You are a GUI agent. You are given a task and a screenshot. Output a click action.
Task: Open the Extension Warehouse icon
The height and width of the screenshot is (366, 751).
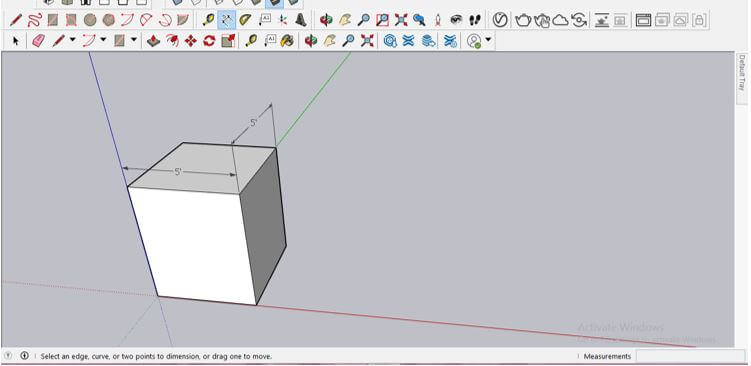(x=408, y=41)
